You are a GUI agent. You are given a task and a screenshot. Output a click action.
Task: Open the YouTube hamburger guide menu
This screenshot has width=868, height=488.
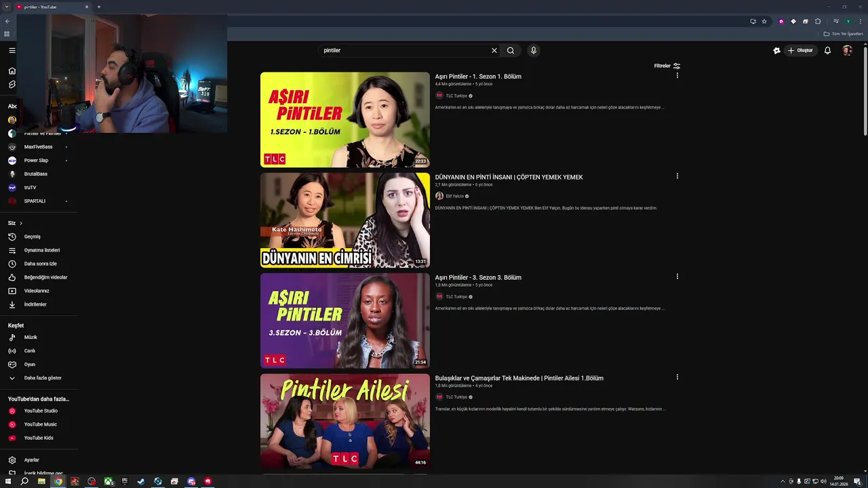coord(12,50)
